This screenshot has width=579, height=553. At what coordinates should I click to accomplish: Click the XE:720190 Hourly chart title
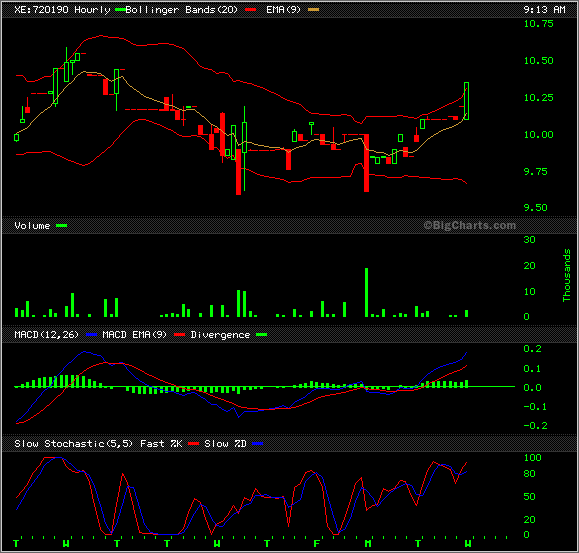pyautogui.click(x=62, y=10)
